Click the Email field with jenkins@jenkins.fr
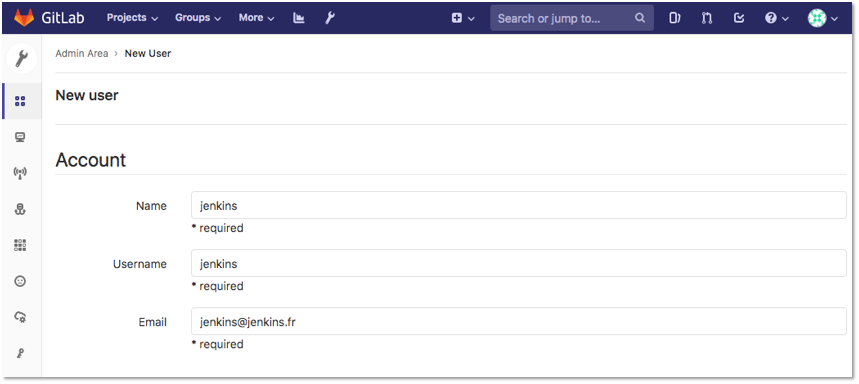 (x=519, y=322)
